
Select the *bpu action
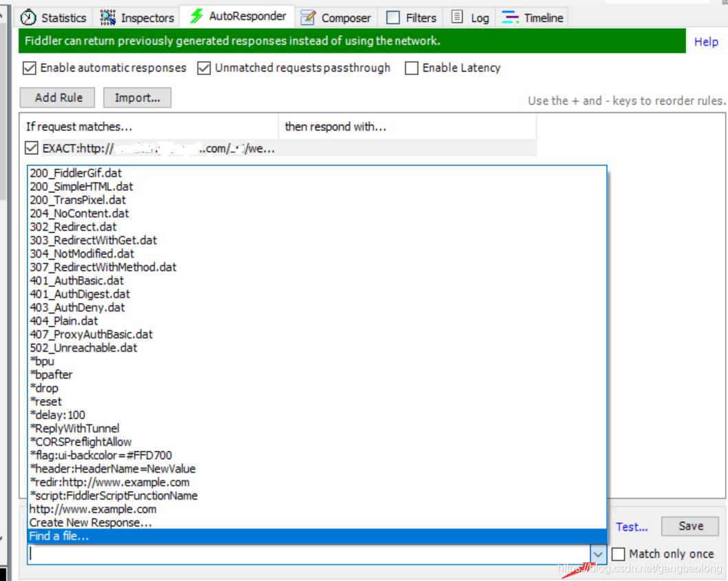[x=317, y=361]
